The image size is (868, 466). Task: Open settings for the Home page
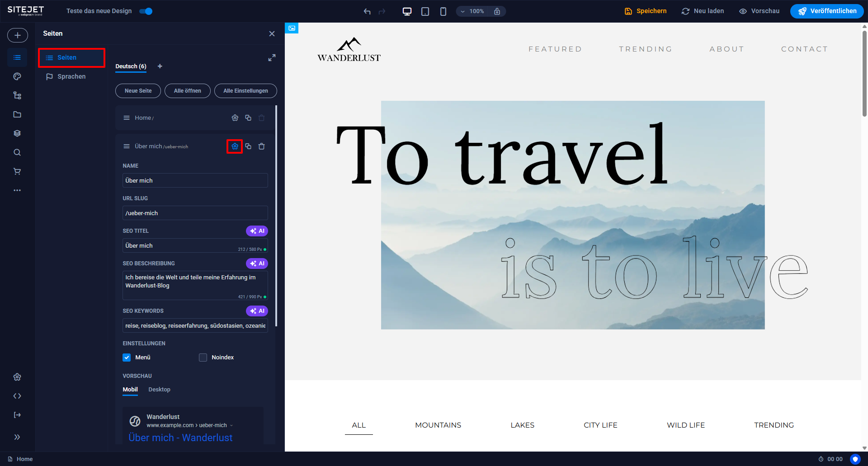[235, 118]
